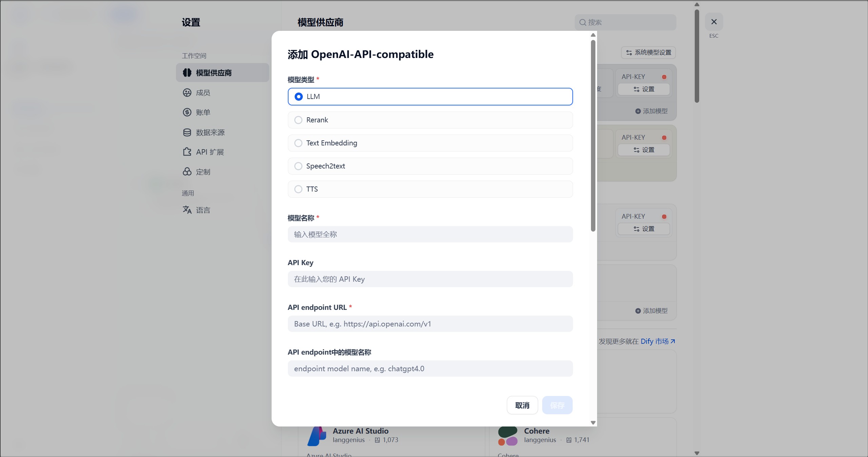Viewport: 868px width, 457px height.
Task: Click the Customization icon in sidebar
Action: (x=187, y=172)
